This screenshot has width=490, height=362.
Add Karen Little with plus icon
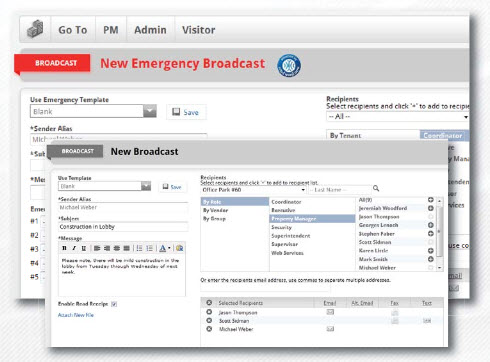[x=431, y=251]
